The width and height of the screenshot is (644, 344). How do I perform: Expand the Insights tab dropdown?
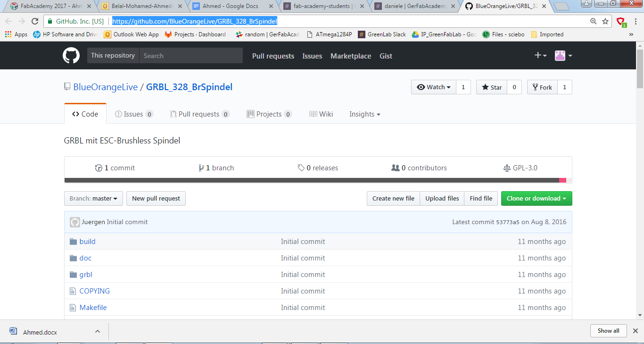(x=364, y=114)
